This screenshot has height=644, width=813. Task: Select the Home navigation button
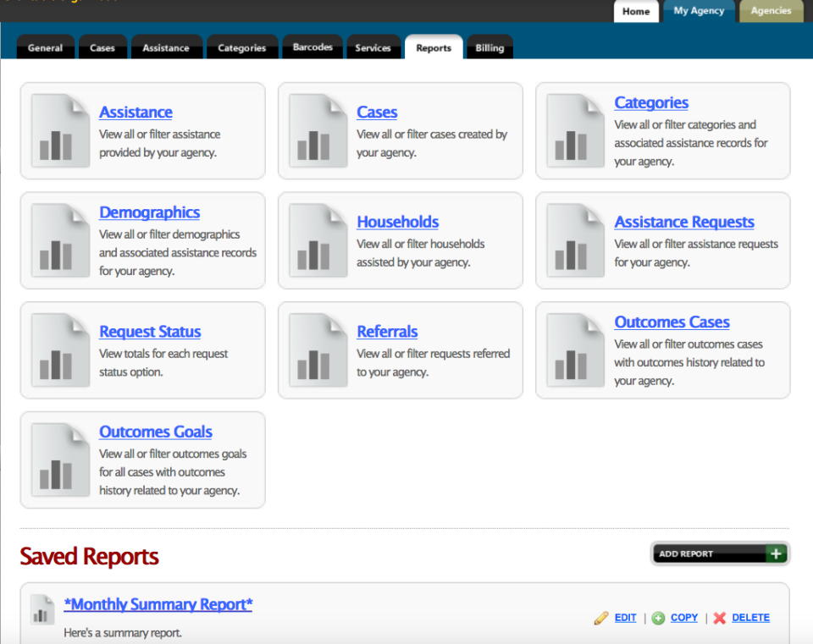click(x=636, y=12)
